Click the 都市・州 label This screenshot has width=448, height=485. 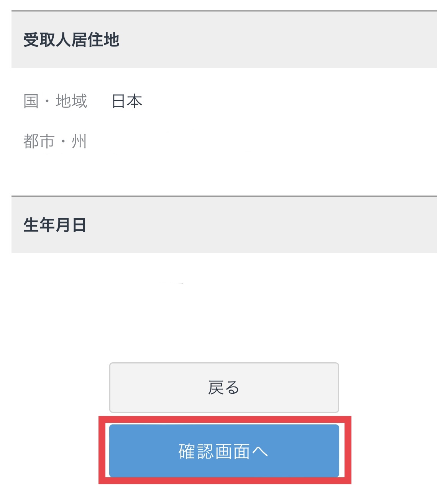55,141
